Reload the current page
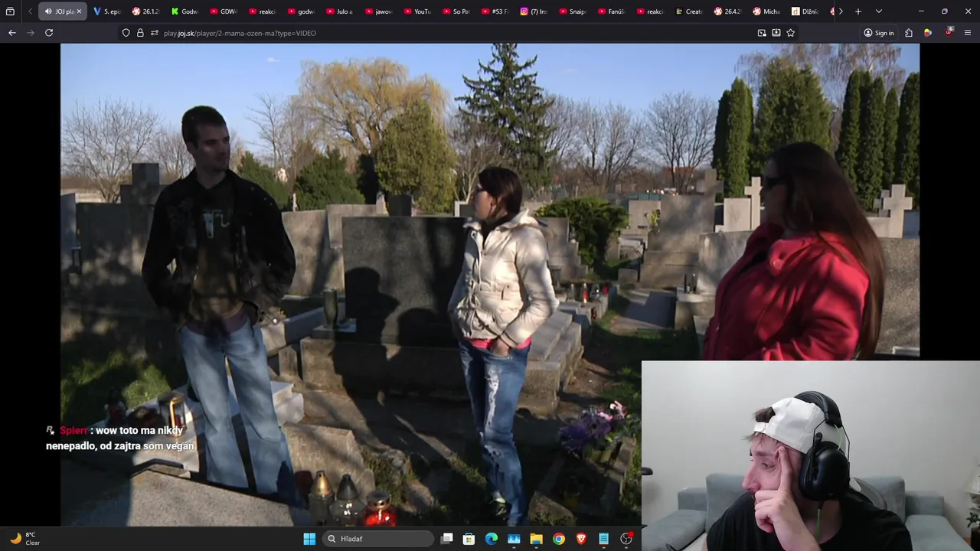The image size is (980, 551). click(x=49, y=33)
